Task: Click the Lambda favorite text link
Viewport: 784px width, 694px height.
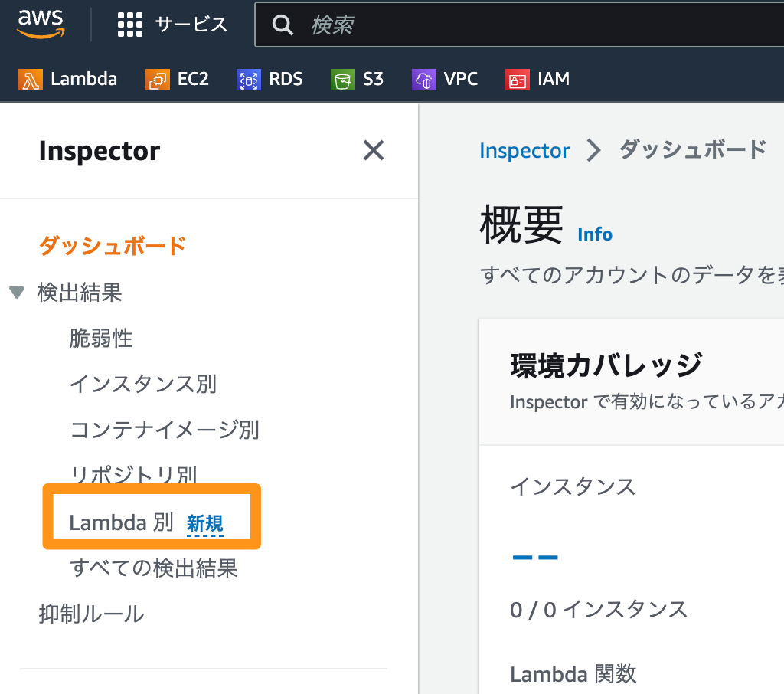Action: tap(84, 79)
